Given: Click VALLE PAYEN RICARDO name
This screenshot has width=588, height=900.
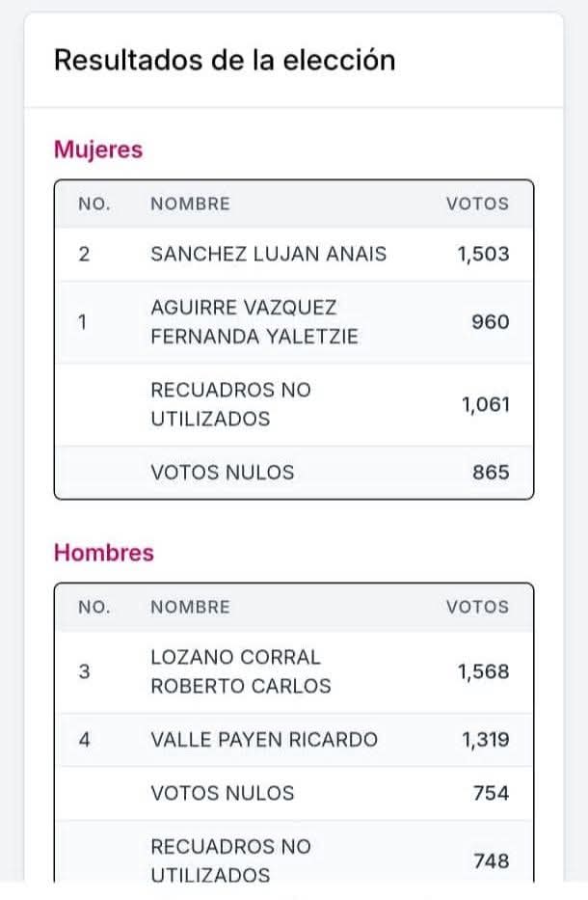Looking at the screenshot, I should coord(264,740).
